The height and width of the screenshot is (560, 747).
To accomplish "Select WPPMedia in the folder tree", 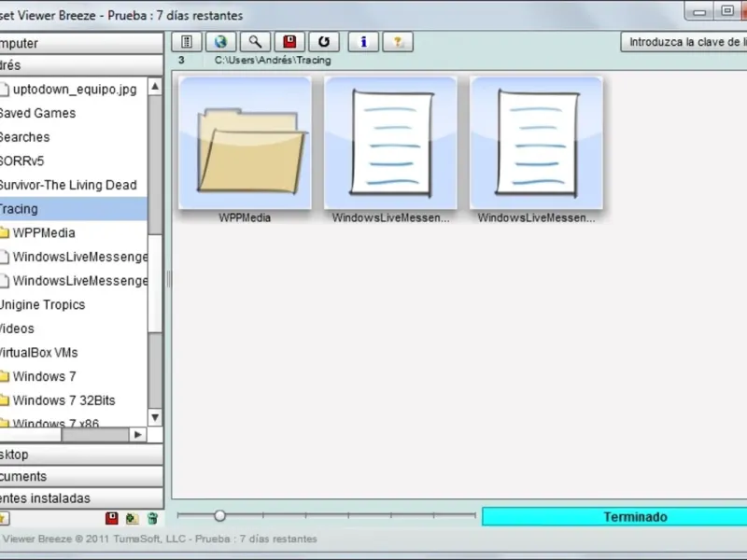I will 44,232.
